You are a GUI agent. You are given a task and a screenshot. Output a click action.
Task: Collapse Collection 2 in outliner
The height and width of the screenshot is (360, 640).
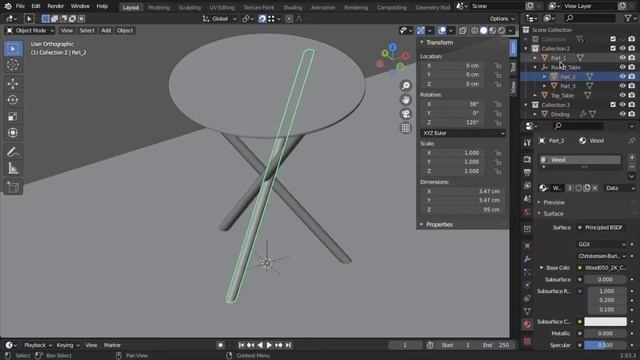pyautogui.click(x=526, y=49)
